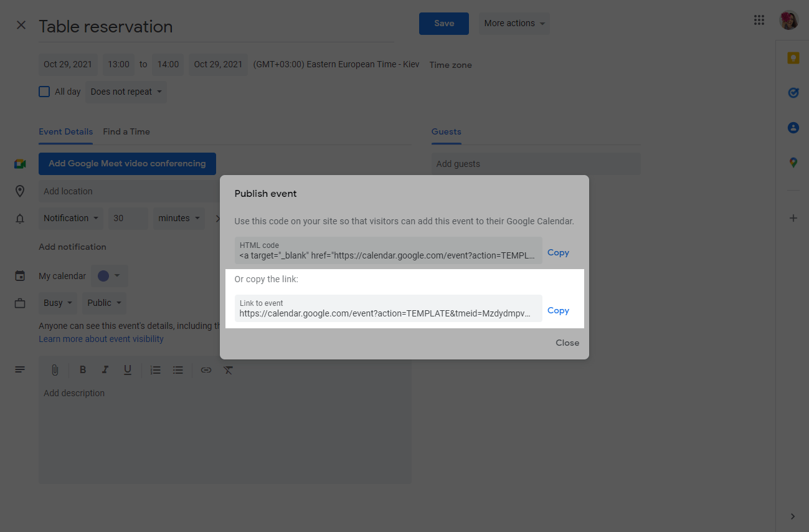Open Google Maps from the side panel
The width and height of the screenshot is (809, 532).
tap(793, 163)
